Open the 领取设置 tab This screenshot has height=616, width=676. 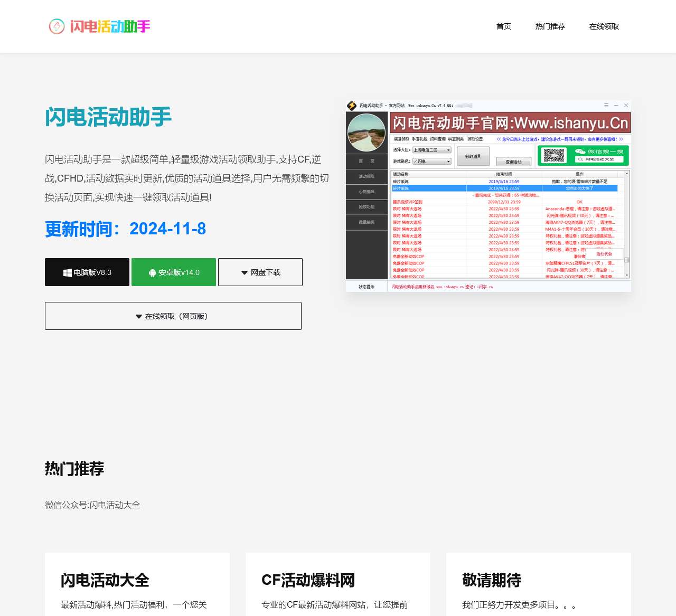tap(476, 139)
